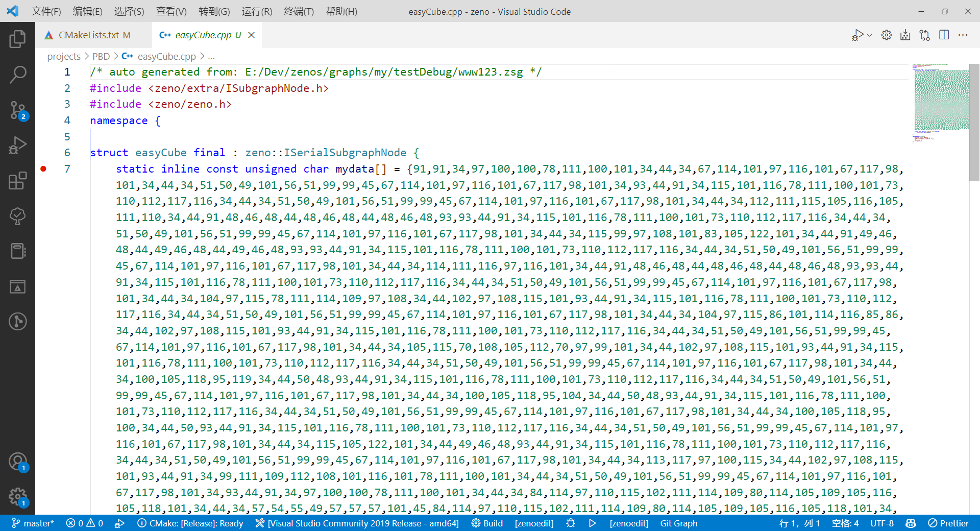Split the editor to the right
This screenshot has width=980, height=531.
(944, 35)
